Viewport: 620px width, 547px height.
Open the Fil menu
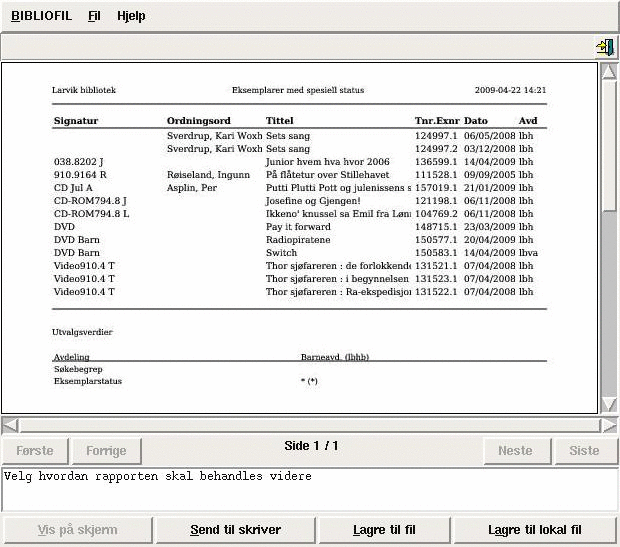point(94,16)
